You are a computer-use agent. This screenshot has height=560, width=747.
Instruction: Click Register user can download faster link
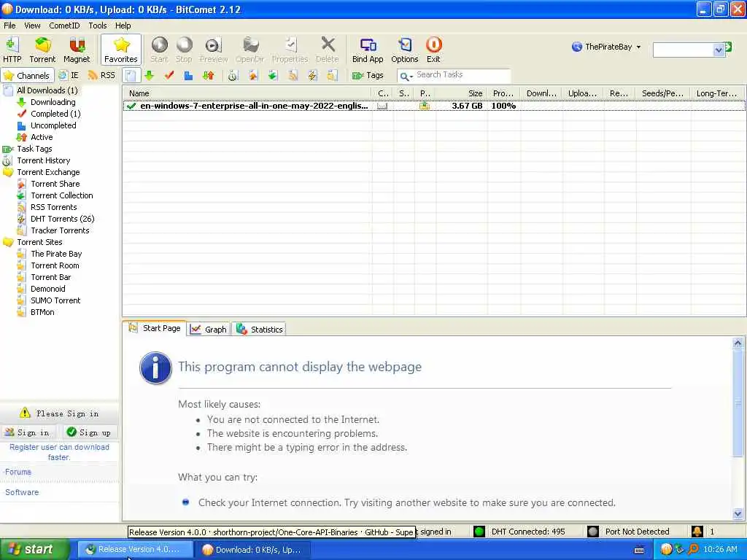tap(59, 452)
